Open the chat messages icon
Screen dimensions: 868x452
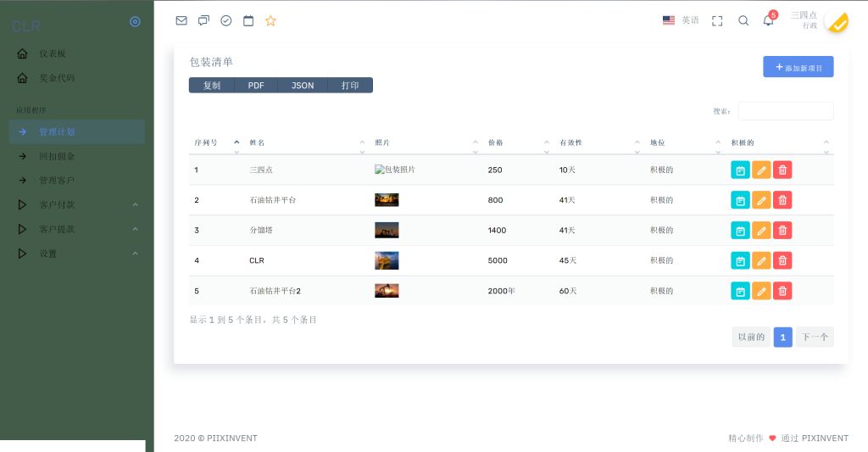click(x=203, y=20)
